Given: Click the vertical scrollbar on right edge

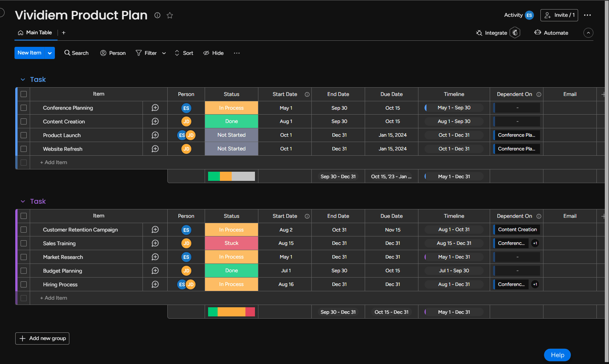Looking at the screenshot, I should pyautogui.click(x=607, y=181).
